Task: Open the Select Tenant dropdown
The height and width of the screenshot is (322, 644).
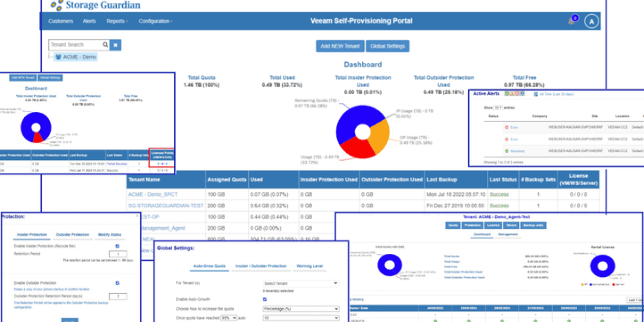Action: [x=300, y=283]
